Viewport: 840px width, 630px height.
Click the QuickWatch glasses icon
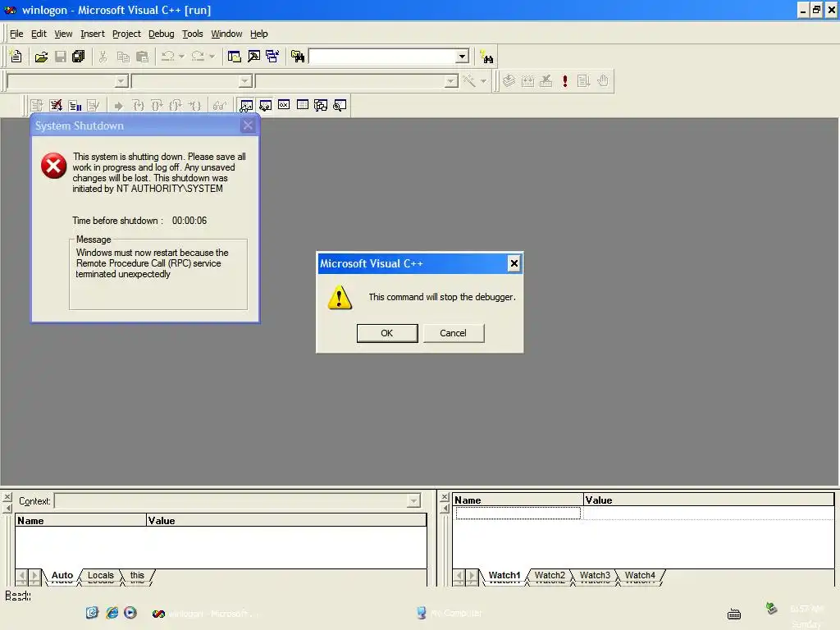pos(220,105)
